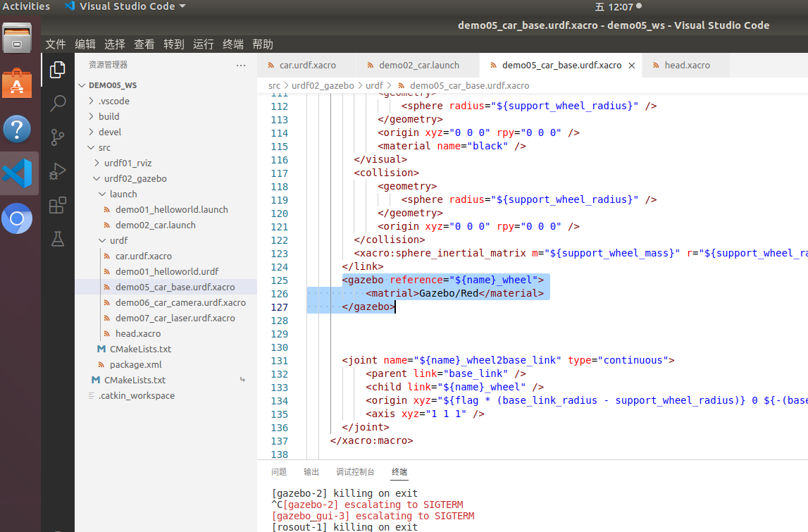Click src in the breadcrumb path
Screen dimensions: 808x532
pos(274,85)
